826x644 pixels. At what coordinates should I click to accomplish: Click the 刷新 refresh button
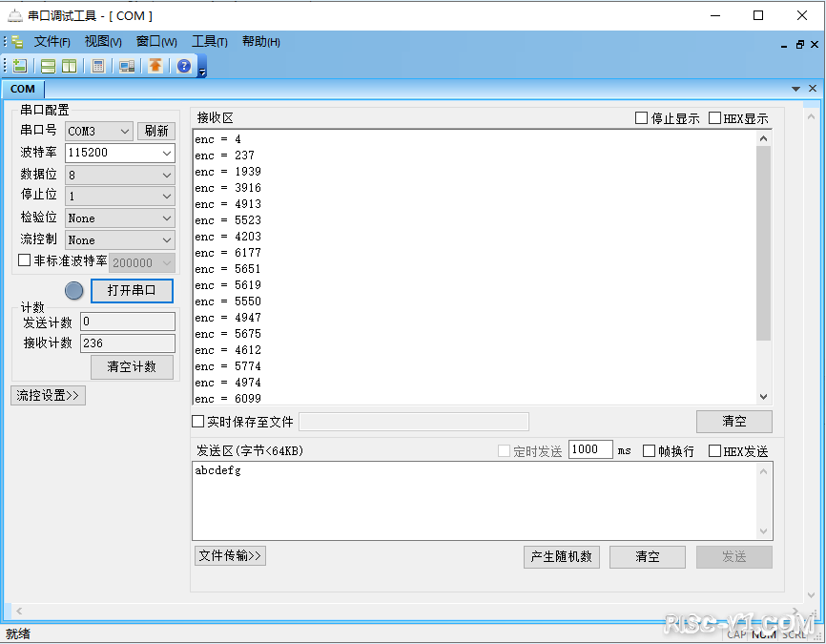pyautogui.click(x=156, y=131)
